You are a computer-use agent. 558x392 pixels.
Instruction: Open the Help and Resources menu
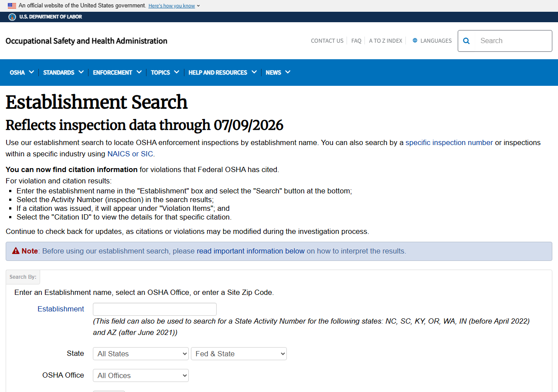[x=222, y=72]
